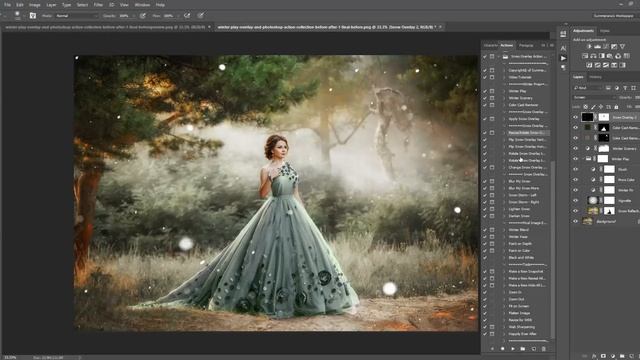
Task: Click the lock position icon
Action: coord(601,107)
